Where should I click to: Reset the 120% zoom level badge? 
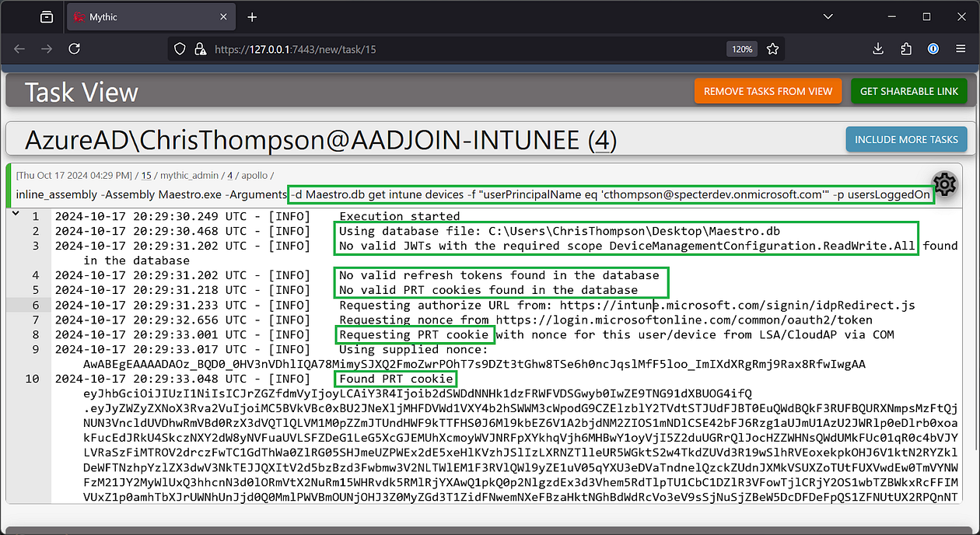point(742,49)
